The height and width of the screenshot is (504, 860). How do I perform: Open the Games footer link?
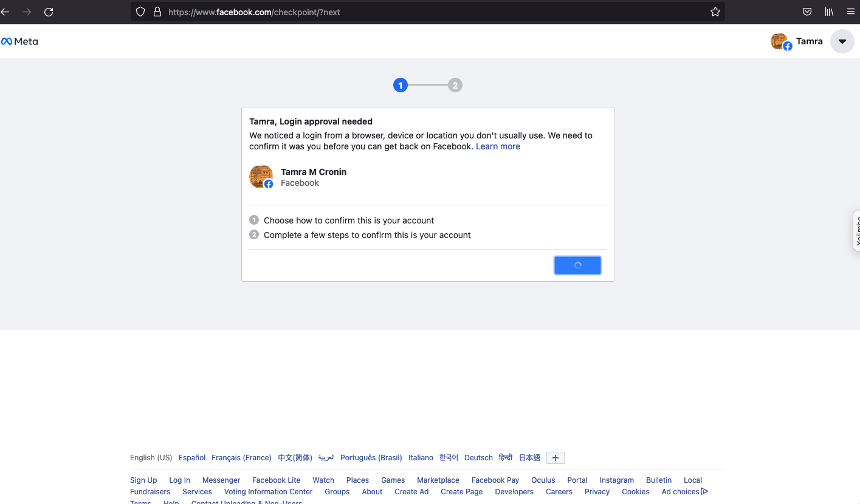pyautogui.click(x=393, y=480)
